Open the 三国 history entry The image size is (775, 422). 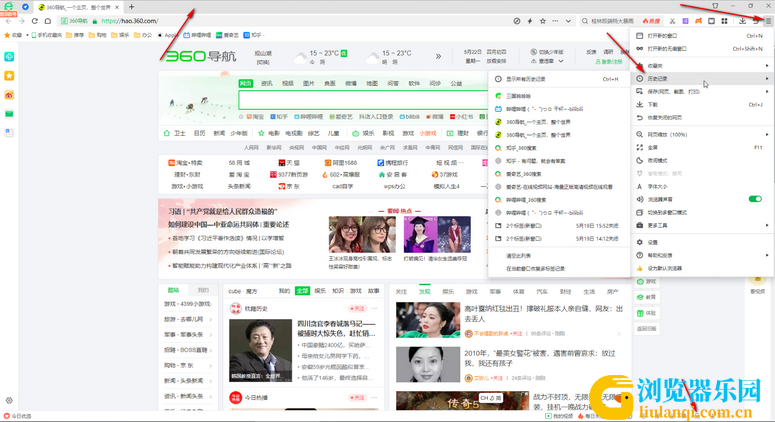[559, 96]
